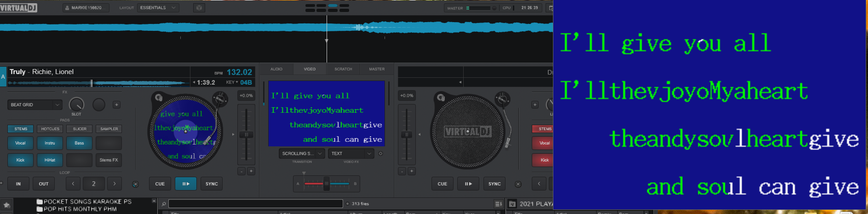
Task: Click the Stems FX pad
Action: 109,160
